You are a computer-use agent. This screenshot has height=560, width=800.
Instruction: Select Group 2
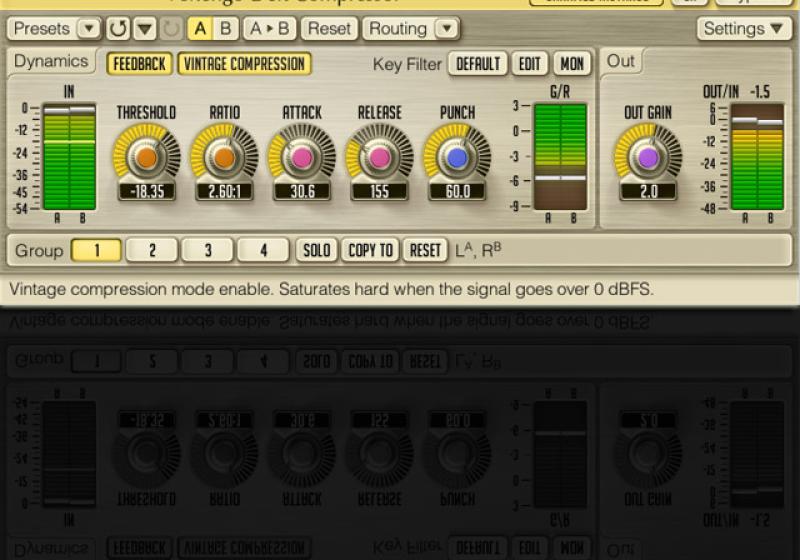[x=152, y=250]
